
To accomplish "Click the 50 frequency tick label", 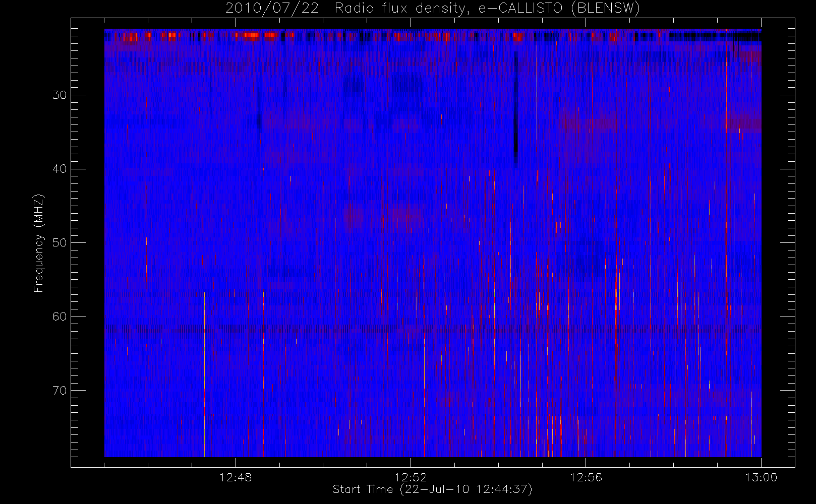I will (60, 242).
